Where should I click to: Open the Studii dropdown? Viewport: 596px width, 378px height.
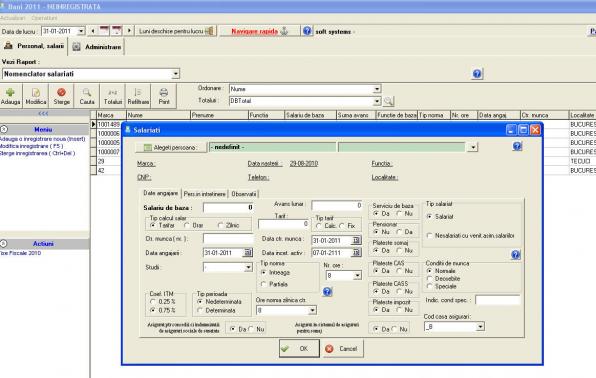[x=248, y=268]
